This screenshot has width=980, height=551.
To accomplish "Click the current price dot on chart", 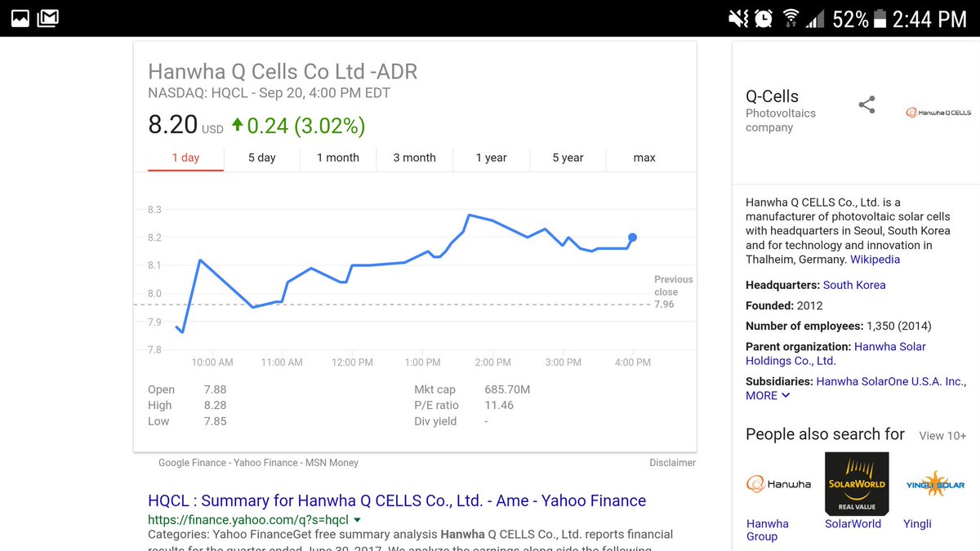I will pyautogui.click(x=632, y=238).
